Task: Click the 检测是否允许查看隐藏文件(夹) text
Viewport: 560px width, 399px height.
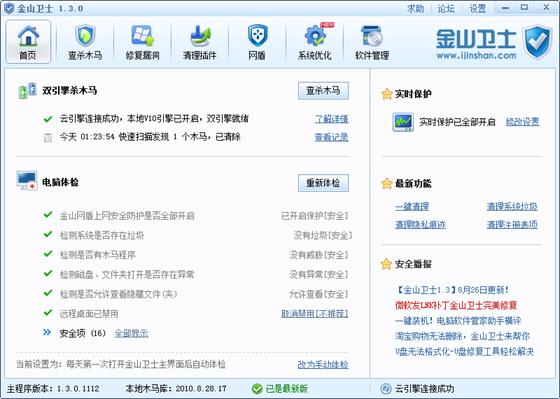Action: pyautogui.click(x=119, y=294)
